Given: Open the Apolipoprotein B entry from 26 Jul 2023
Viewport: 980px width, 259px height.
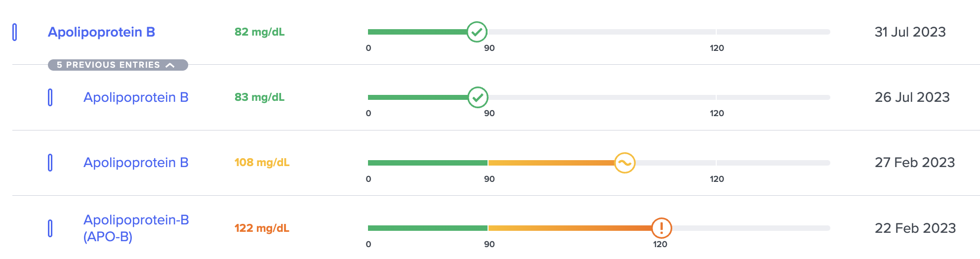Looking at the screenshot, I should click(136, 97).
